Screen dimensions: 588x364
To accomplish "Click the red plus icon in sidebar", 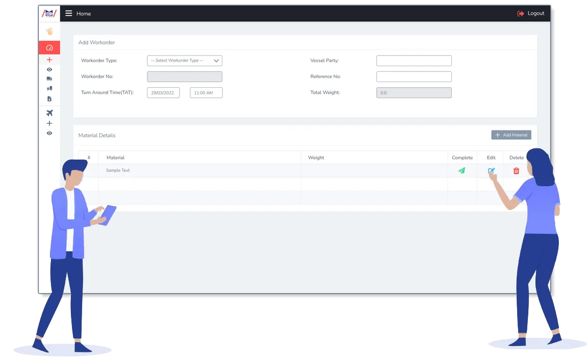I will (x=49, y=60).
